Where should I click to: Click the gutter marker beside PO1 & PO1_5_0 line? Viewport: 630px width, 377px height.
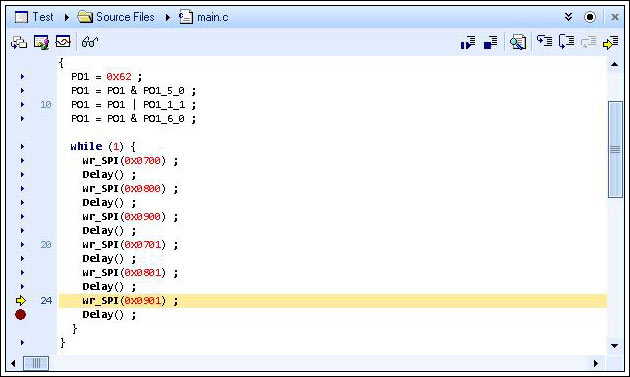coord(22,90)
